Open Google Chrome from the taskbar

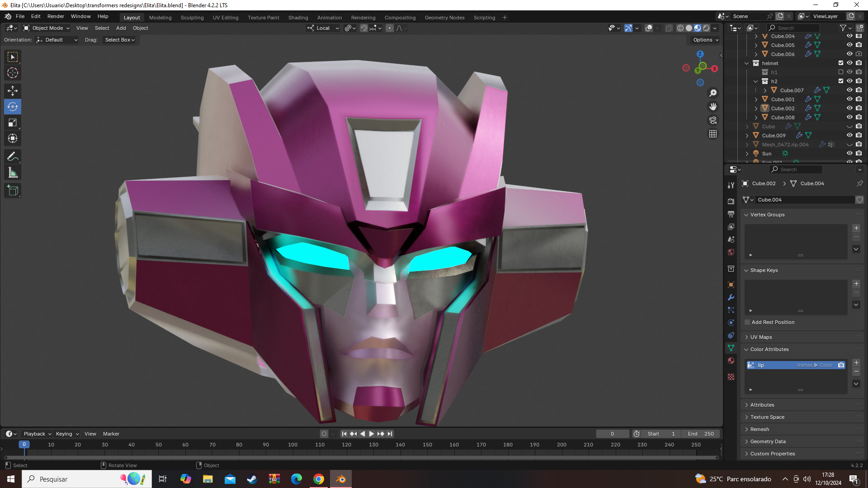pyautogui.click(x=319, y=479)
